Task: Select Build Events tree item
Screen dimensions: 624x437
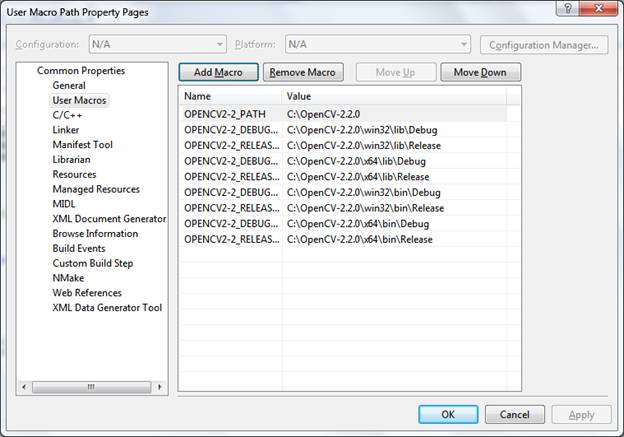Action: point(79,248)
